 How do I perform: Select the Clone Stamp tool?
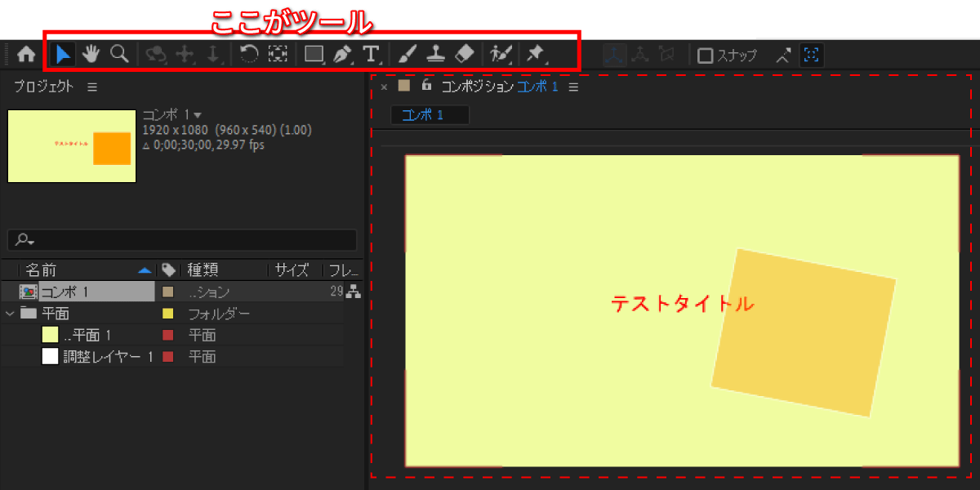tap(437, 55)
